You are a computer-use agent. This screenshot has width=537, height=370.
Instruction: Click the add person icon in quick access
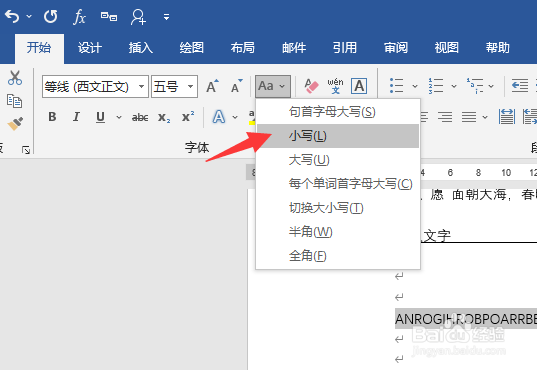[138, 16]
